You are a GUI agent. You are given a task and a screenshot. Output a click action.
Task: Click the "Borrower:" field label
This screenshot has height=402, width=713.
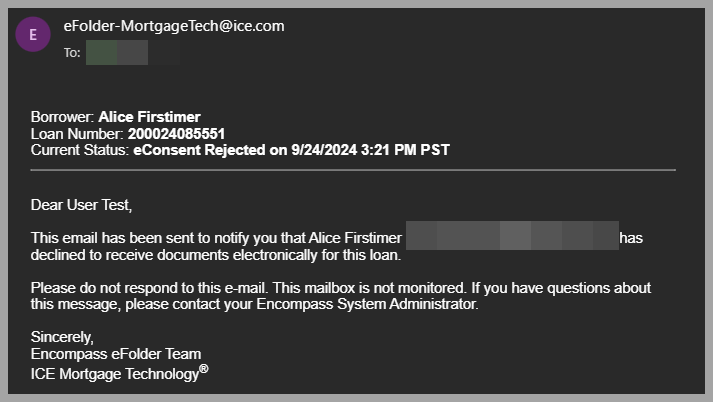point(63,117)
